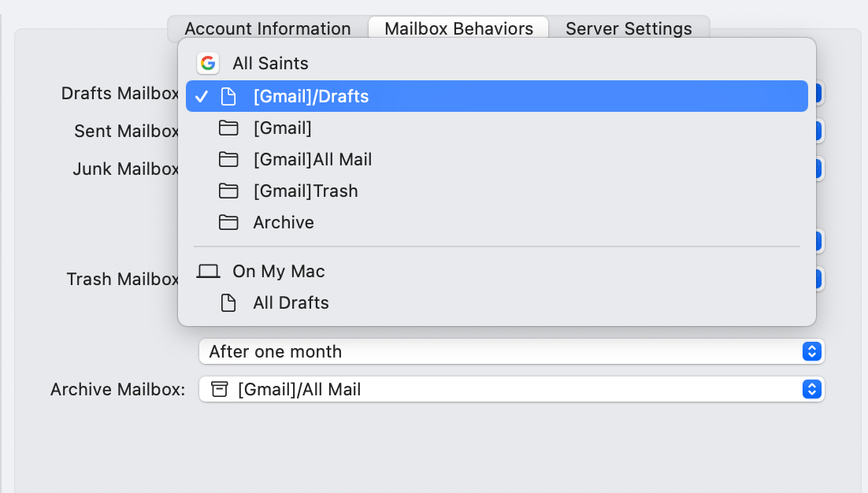Viewport: 868px width, 493px height.
Task: Click the Google account icon beside All Saints
Action: (207, 63)
